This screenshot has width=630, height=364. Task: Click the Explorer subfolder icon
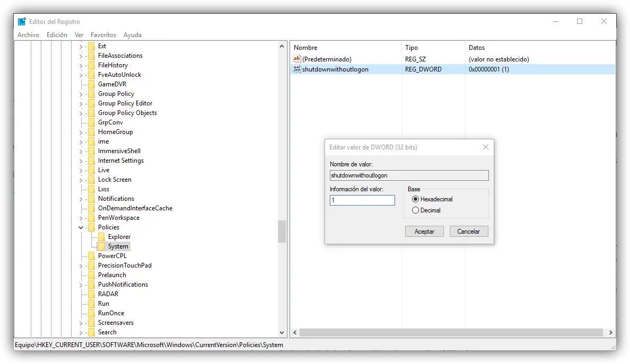click(x=102, y=237)
